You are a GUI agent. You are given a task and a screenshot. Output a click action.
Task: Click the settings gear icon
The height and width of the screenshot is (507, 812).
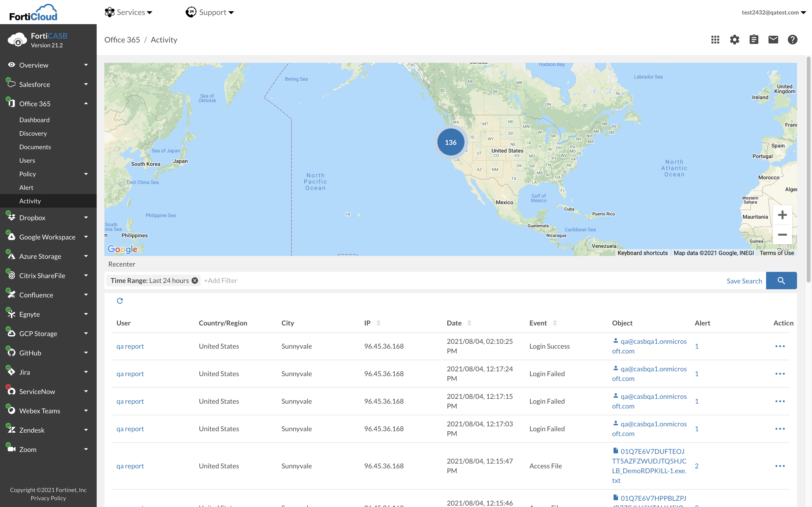click(734, 40)
